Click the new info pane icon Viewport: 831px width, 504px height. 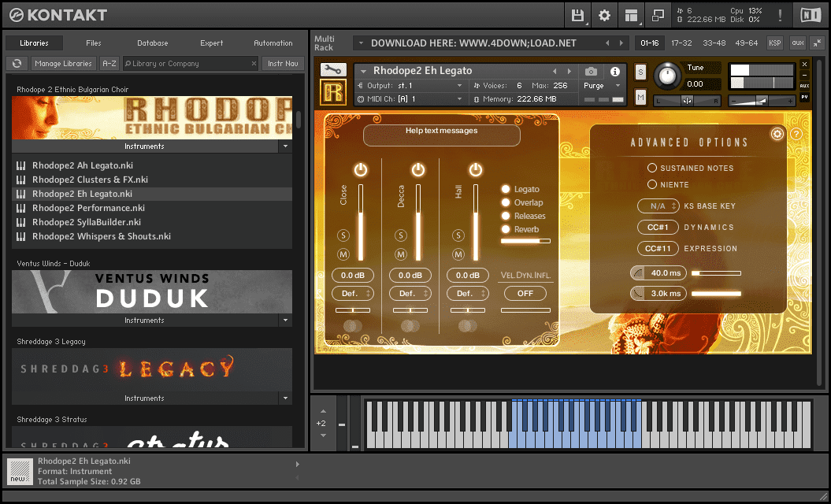point(20,472)
